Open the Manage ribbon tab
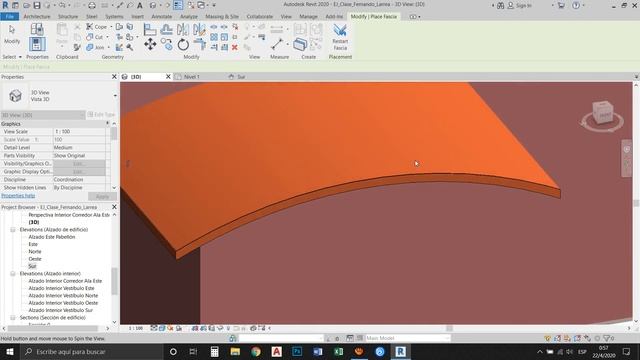Image resolution: width=640 pixels, height=360 pixels. 308,17
